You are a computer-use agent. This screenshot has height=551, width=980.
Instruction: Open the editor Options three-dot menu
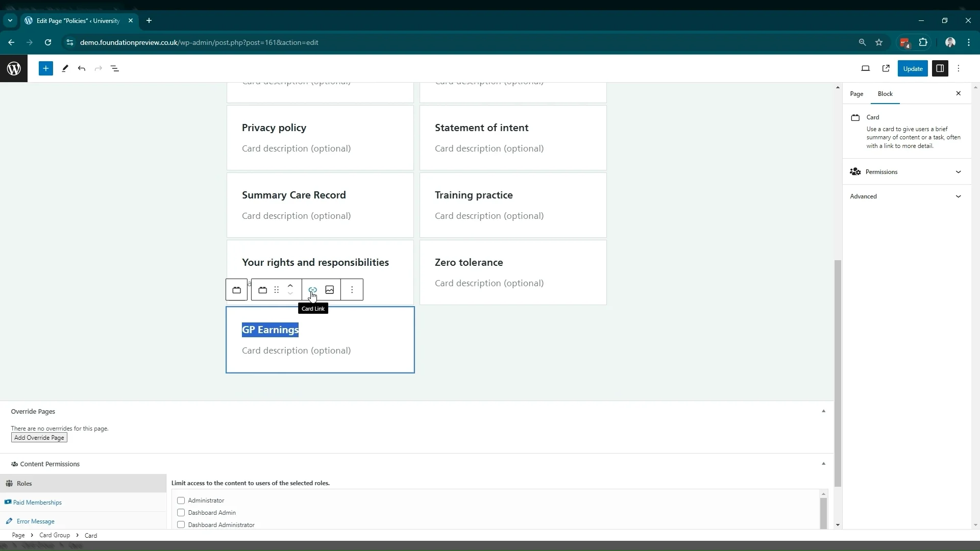[959, 68]
